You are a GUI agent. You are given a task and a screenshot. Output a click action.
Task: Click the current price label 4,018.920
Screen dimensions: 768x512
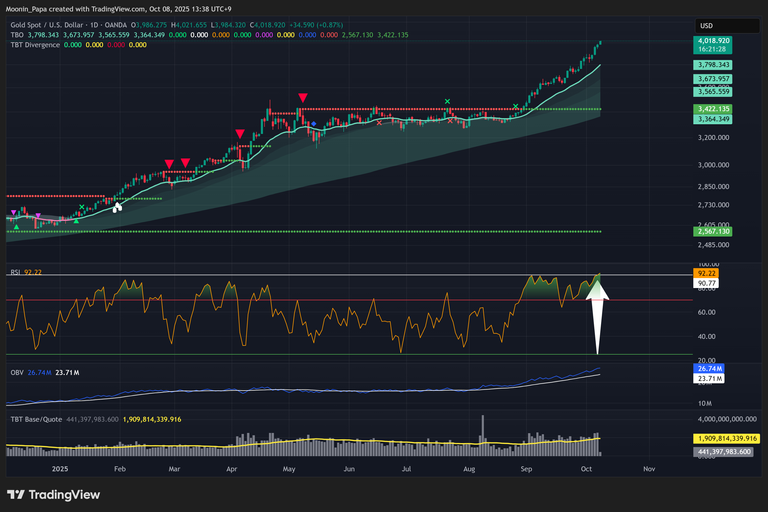point(714,41)
